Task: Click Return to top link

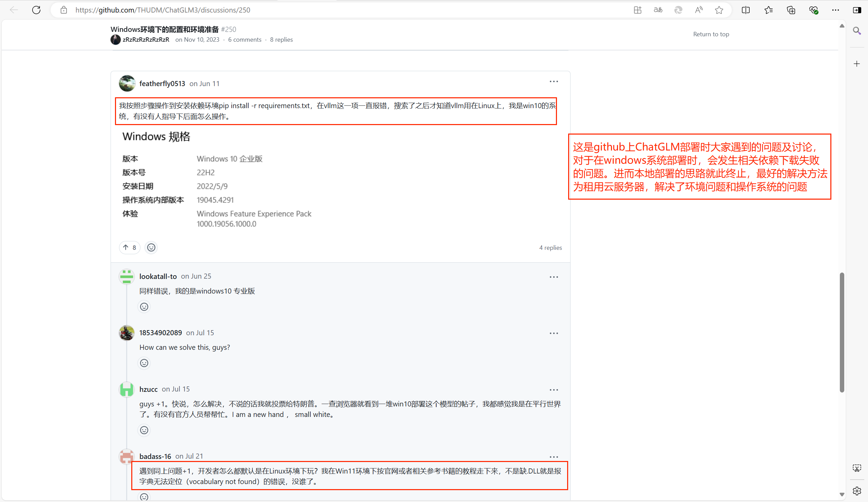Action: [711, 34]
